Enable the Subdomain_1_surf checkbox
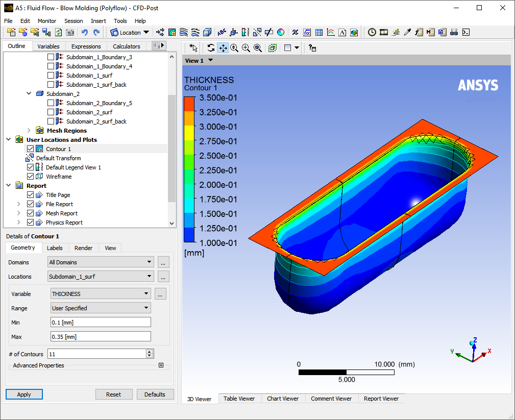This screenshot has width=515, height=420. click(x=51, y=75)
